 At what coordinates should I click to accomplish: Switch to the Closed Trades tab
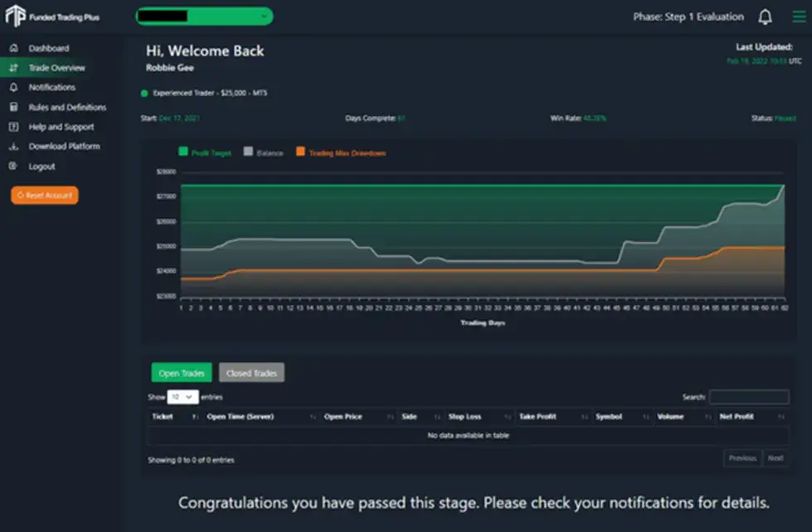point(251,373)
